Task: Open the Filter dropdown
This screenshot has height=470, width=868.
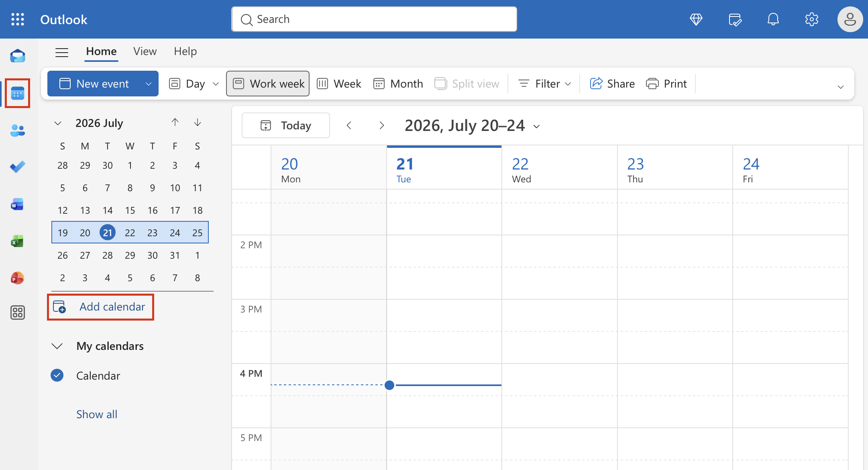Action: point(545,84)
